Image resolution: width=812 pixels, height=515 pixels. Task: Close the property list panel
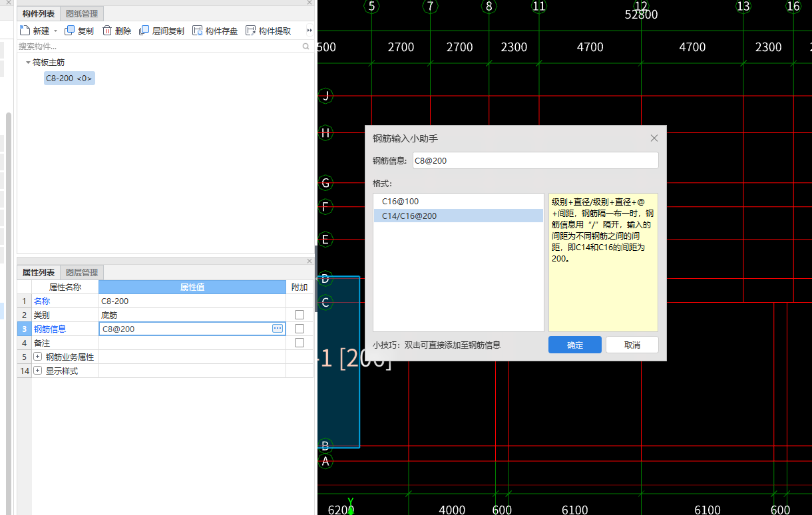pos(309,261)
